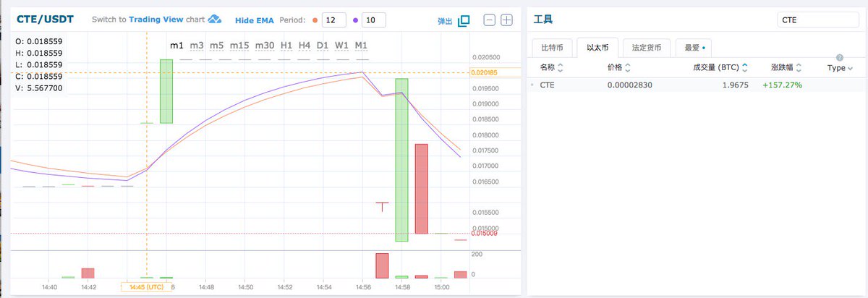Click orange EMA period color dot
This screenshot has height=298, width=868.
tap(315, 20)
